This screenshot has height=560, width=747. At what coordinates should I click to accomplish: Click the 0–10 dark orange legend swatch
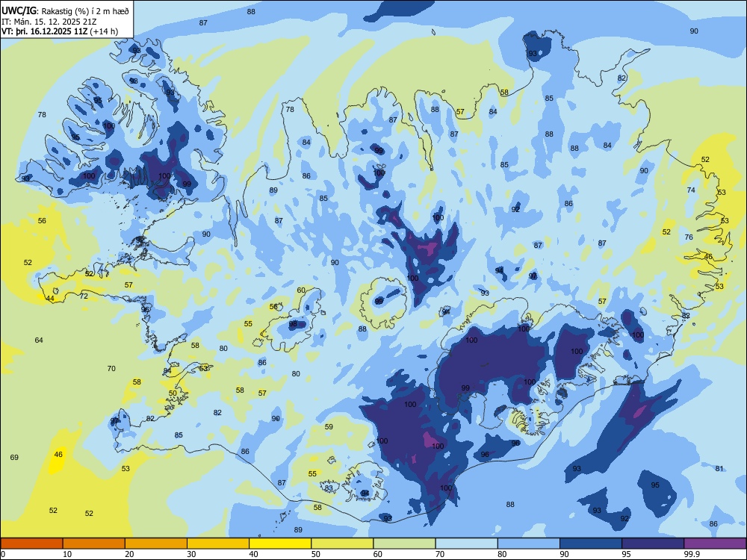[x=31, y=544]
